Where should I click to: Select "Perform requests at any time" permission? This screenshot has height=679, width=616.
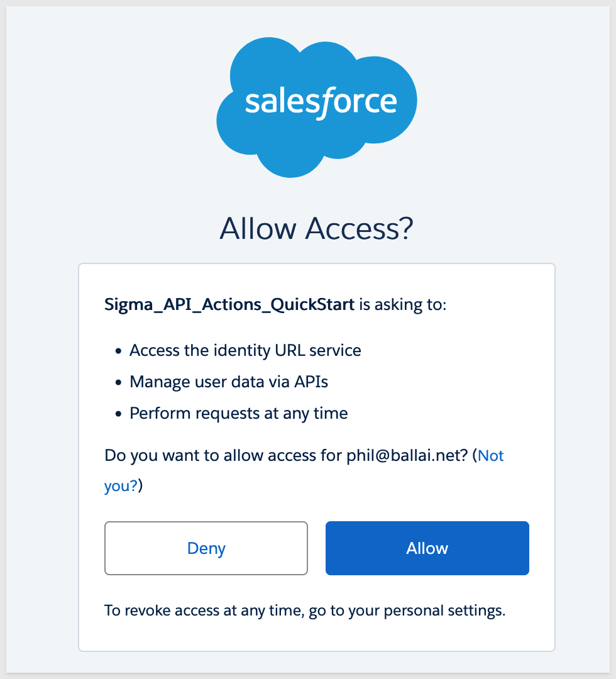(x=239, y=413)
